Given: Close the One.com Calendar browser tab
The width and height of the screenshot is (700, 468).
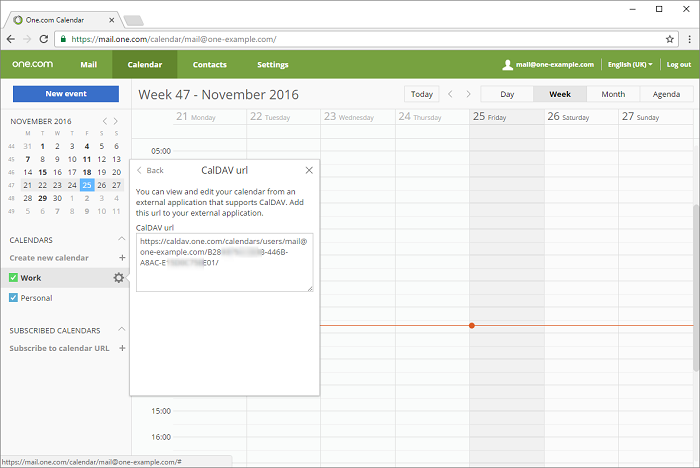Looking at the screenshot, I should [112, 20].
